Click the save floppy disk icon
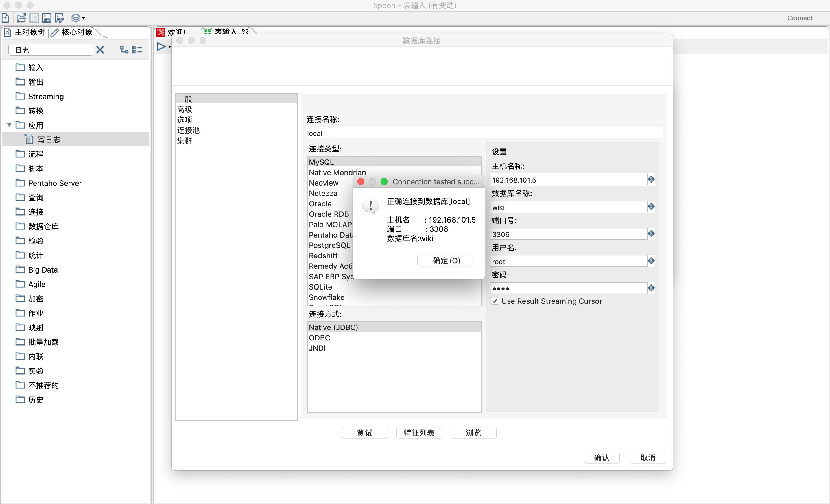Screen dimensions: 830x504 (x=47, y=18)
